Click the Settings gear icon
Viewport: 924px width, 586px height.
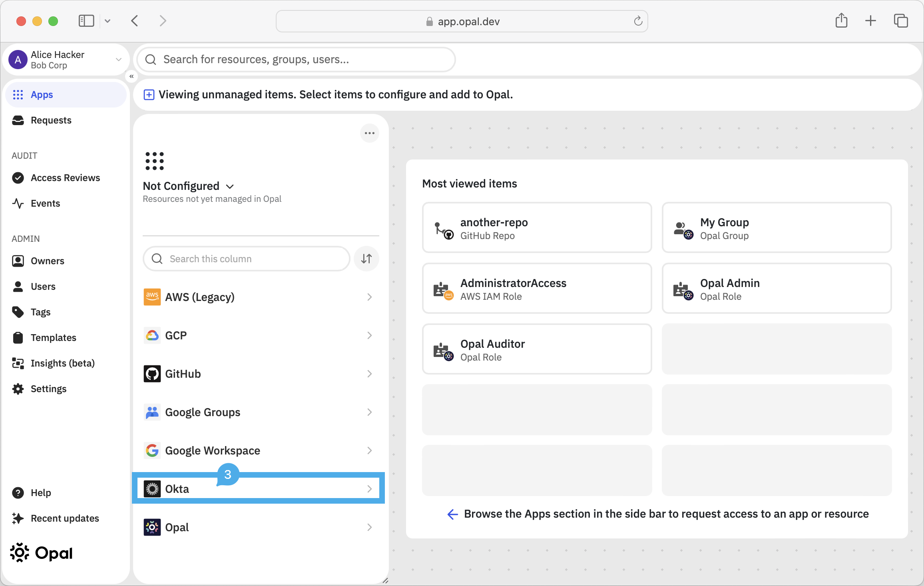coord(18,389)
